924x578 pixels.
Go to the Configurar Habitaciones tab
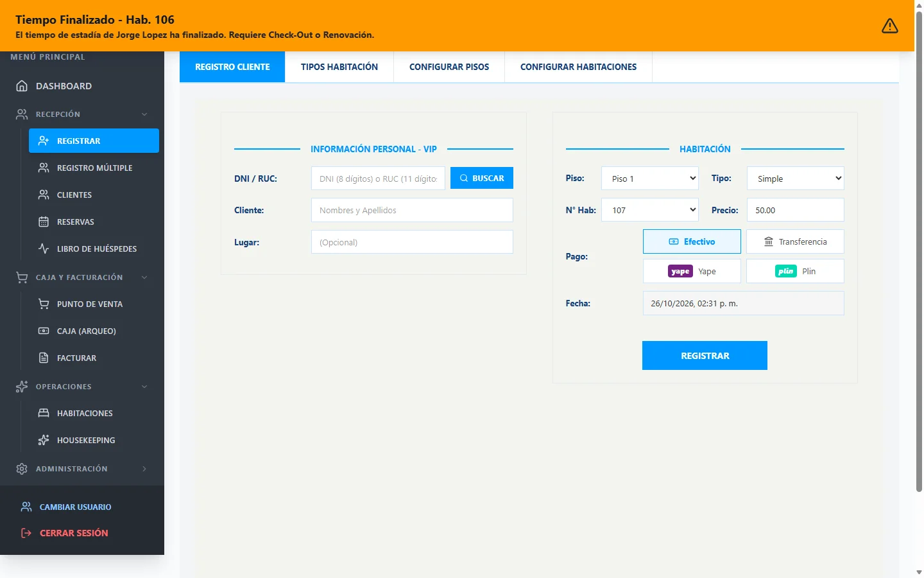coord(579,67)
